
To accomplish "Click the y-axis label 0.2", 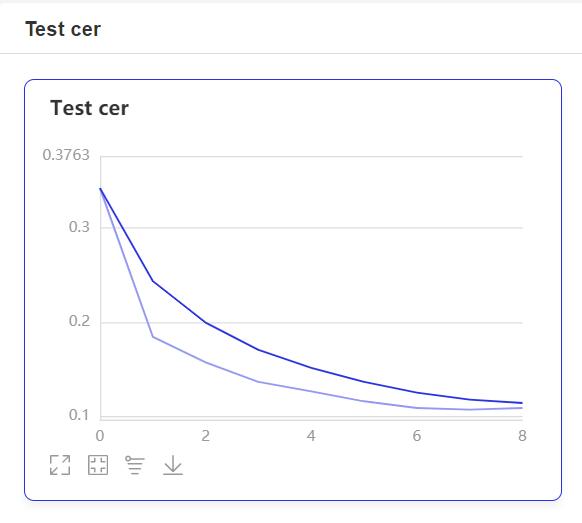I will coord(79,321).
